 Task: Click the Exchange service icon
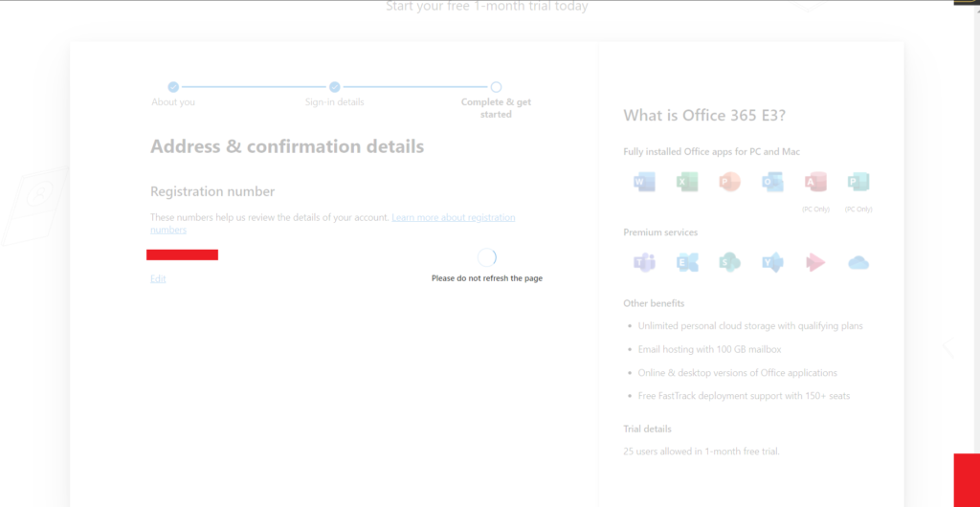click(x=687, y=263)
